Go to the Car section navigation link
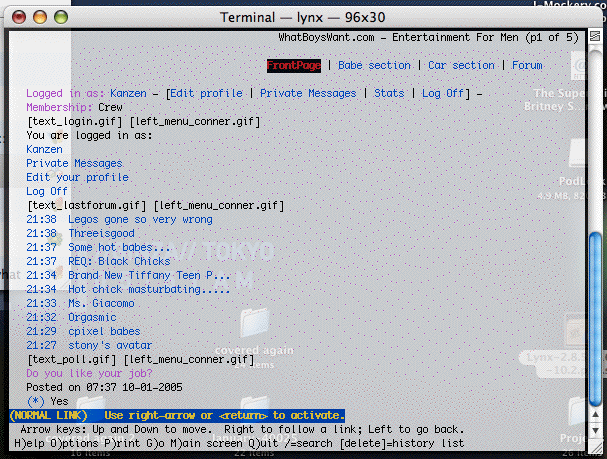Image resolution: width=607 pixels, height=459 pixels. pos(461,65)
